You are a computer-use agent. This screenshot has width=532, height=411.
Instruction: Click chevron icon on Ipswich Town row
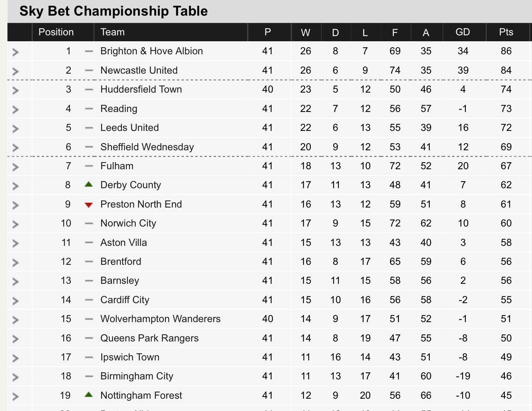point(16,358)
